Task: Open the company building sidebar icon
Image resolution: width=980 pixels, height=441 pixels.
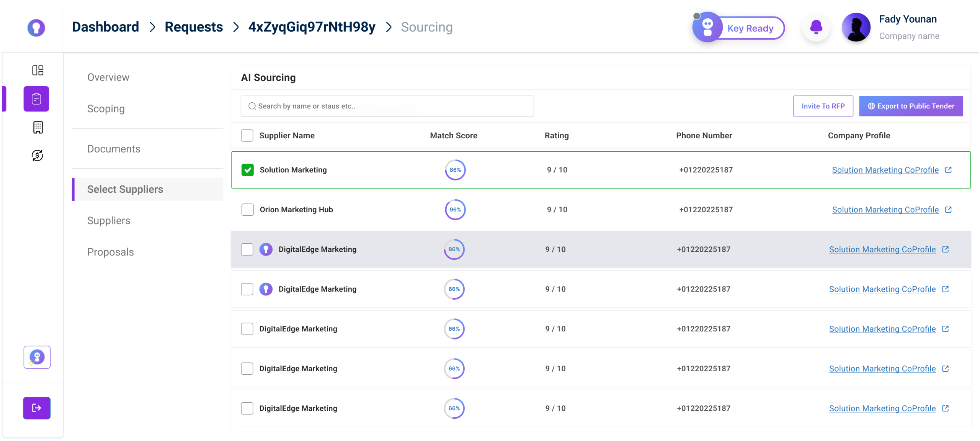Action: (38, 127)
